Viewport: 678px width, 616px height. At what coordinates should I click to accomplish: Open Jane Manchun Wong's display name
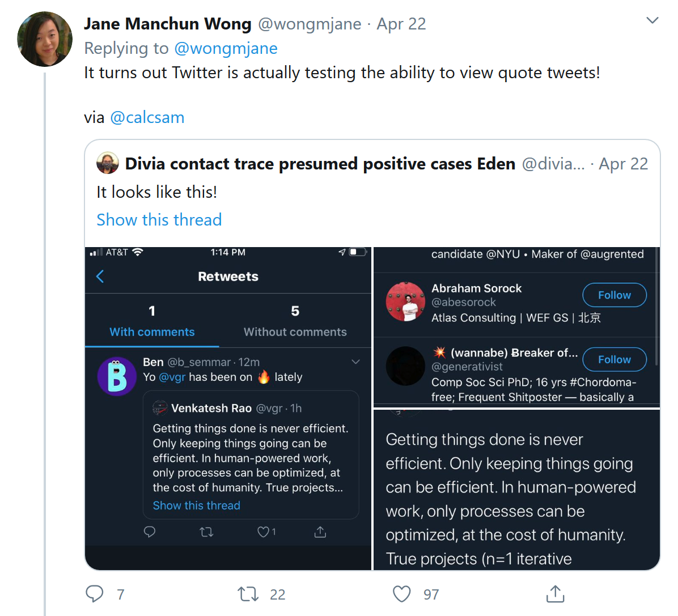[x=167, y=24]
